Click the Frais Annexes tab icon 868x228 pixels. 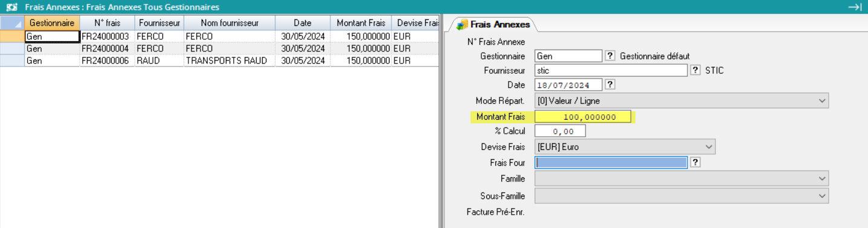click(x=462, y=25)
